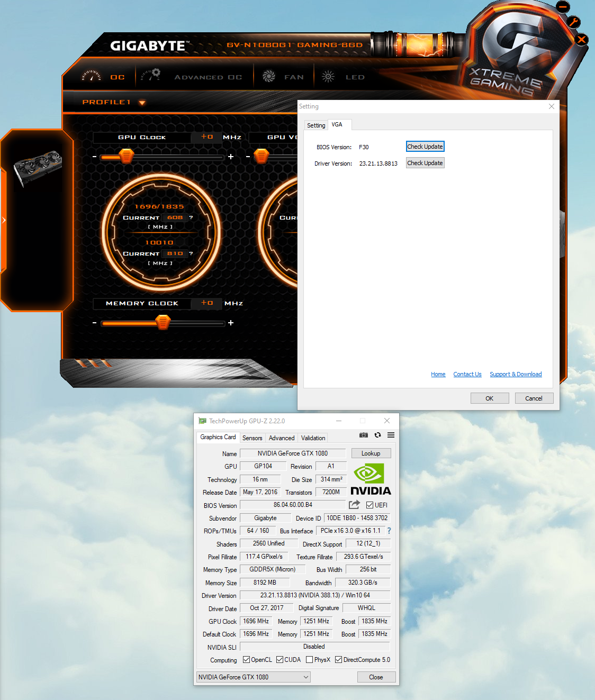Click the BIOS share/export icon

pyautogui.click(x=355, y=505)
